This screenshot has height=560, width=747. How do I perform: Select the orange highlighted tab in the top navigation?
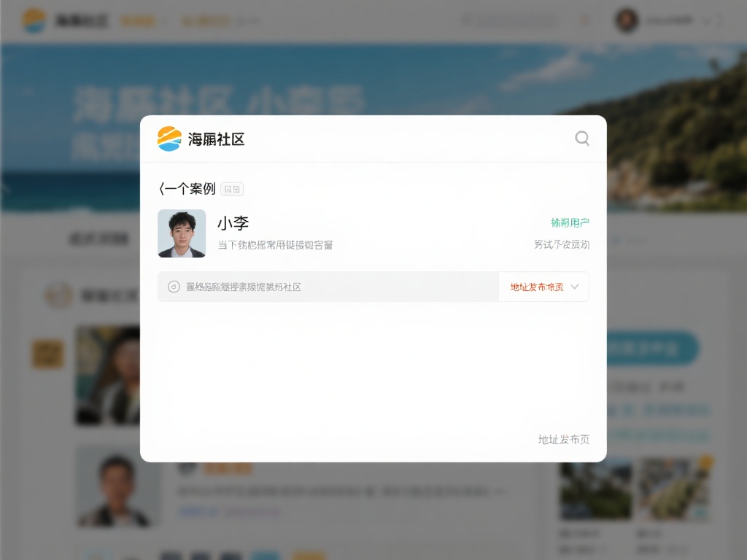coord(138,21)
